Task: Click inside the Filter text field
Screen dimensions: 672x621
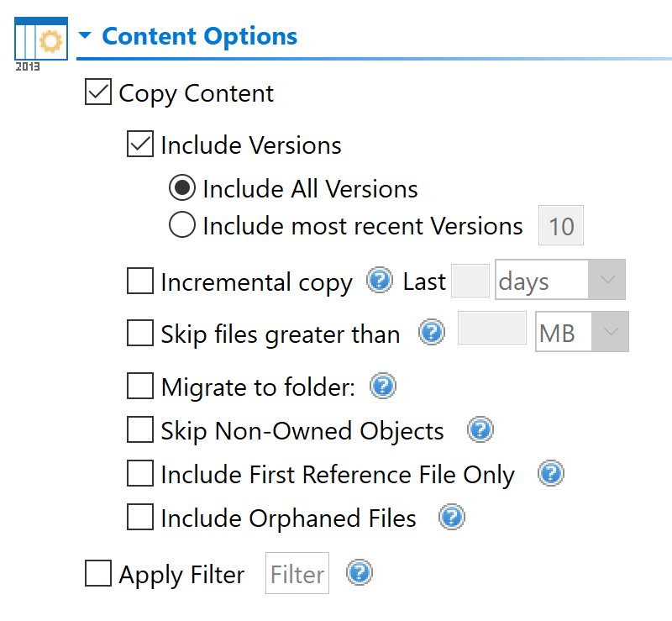Action: point(297,572)
